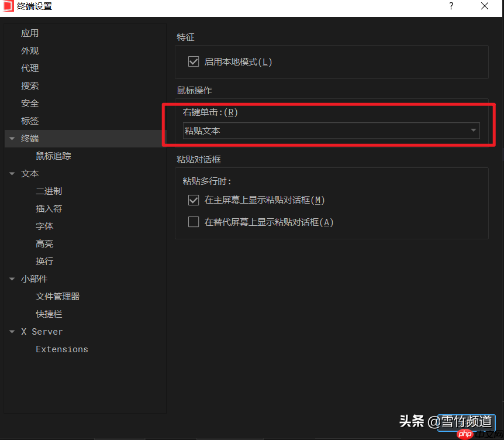
Task: Select the 小部件 category
Action: 34,279
